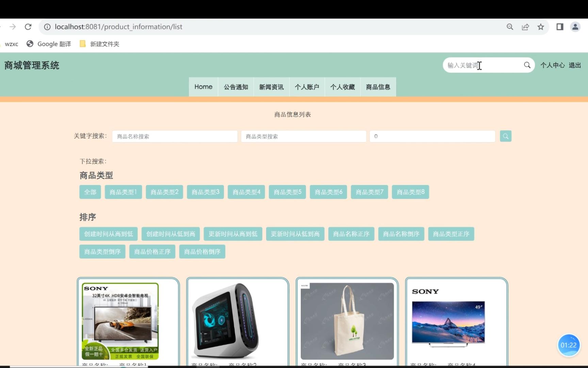This screenshot has width=588, height=368.
Task: Click the 退出 logout link
Action: [575, 65]
